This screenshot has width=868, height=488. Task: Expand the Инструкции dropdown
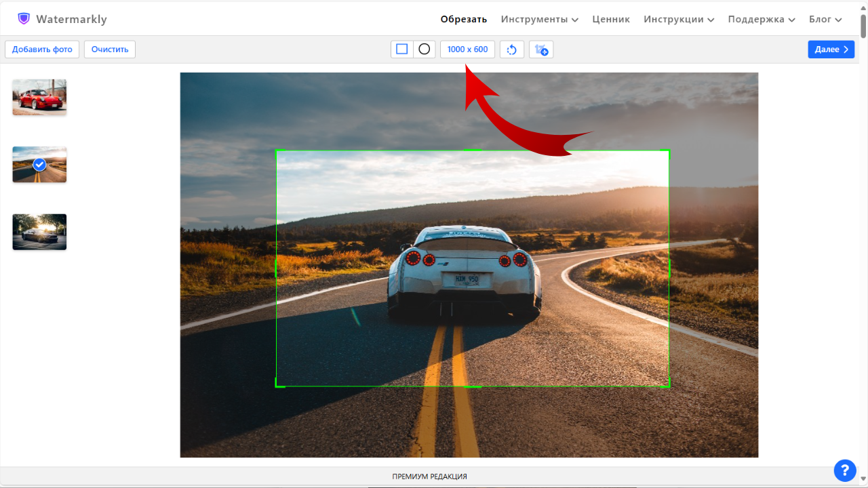679,19
